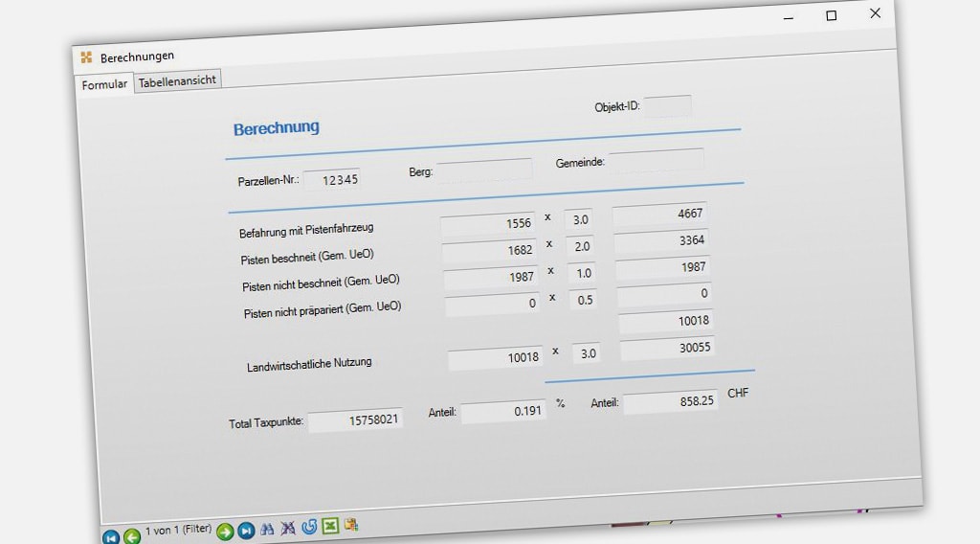Select the Formular tab

pyautogui.click(x=104, y=84)
